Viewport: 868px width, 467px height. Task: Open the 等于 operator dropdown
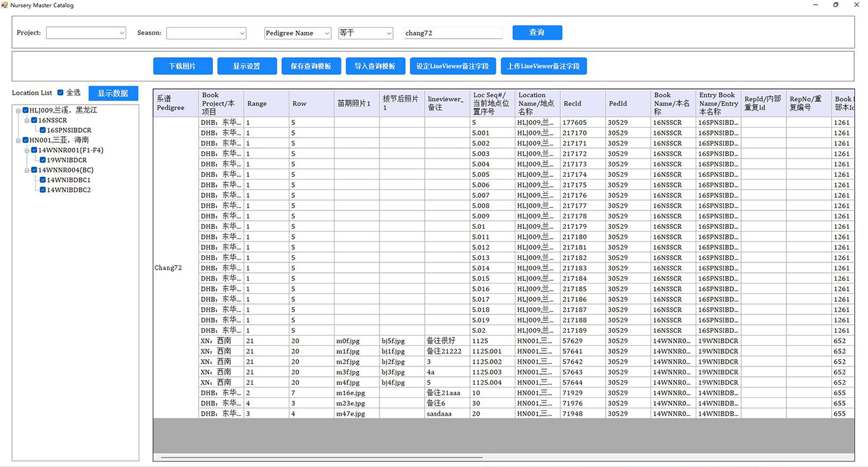click(366, 33)
